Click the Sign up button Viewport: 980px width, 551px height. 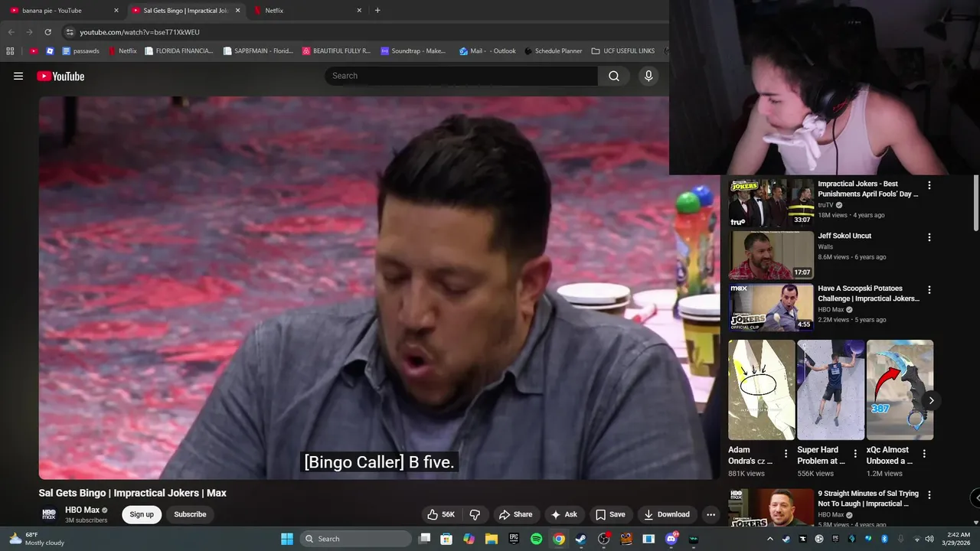[x=142, y=514]
